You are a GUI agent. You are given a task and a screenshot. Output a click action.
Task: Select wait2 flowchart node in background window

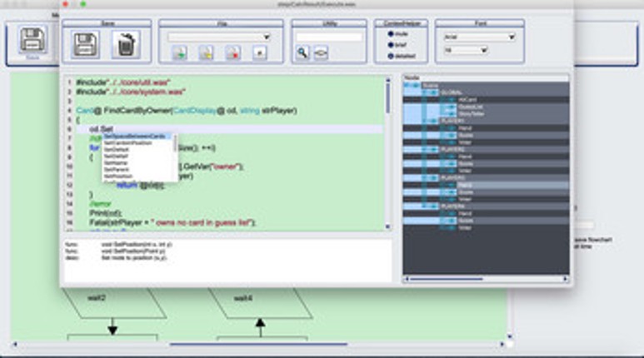tap(116, 302)
